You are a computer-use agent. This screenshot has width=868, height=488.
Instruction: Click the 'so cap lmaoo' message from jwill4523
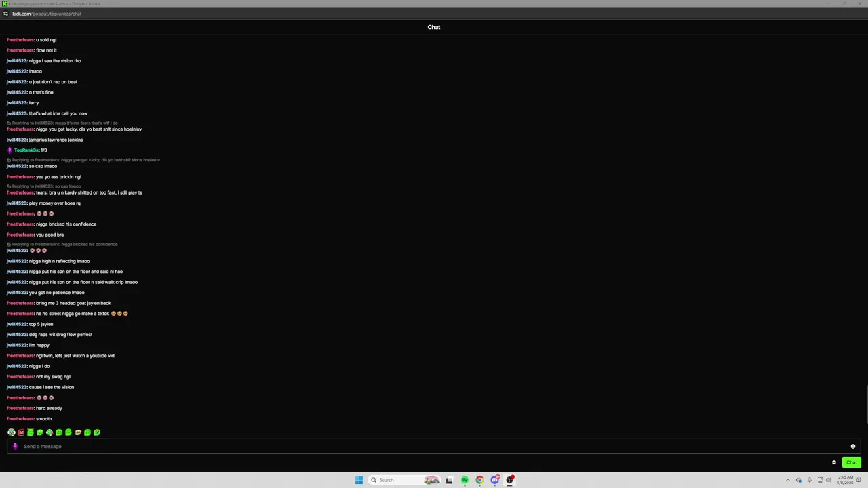pyautogui.click(x=43, y=166)
